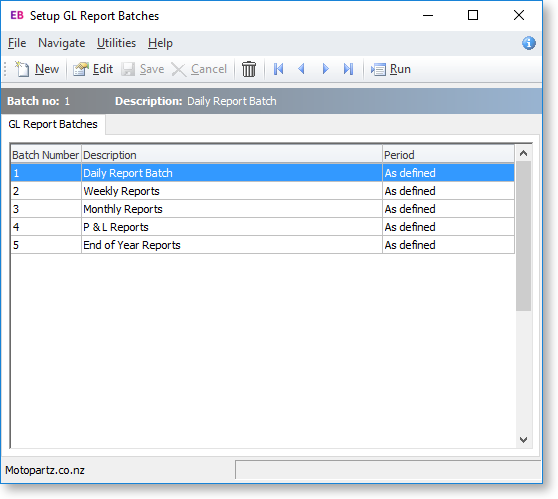Select the End of Year Reports row
The width and height of the screenshot is (558, 499).
tap(262, 245)
